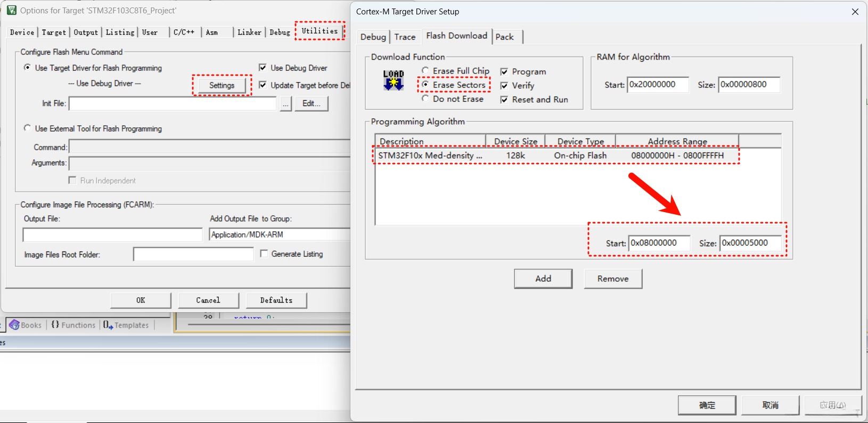
Task: Click the RAM for Algorithm Size field
Action: tap(749, 85)
